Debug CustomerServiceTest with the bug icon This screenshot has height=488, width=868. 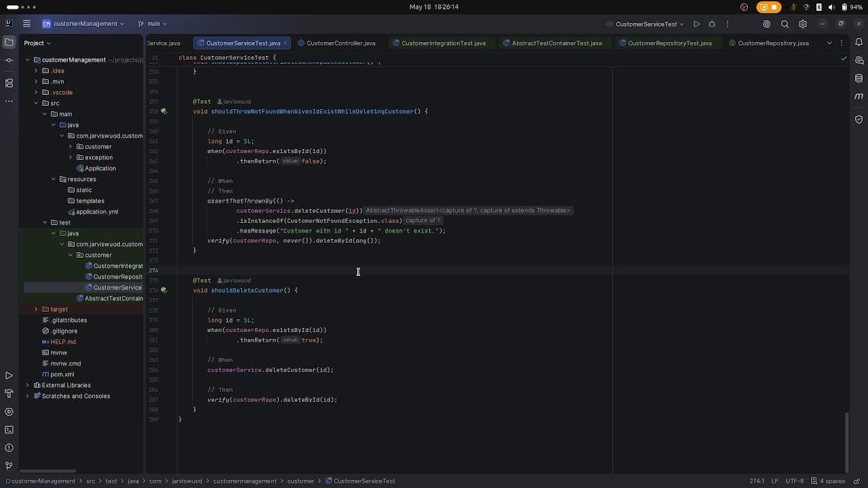click(712, 24)
